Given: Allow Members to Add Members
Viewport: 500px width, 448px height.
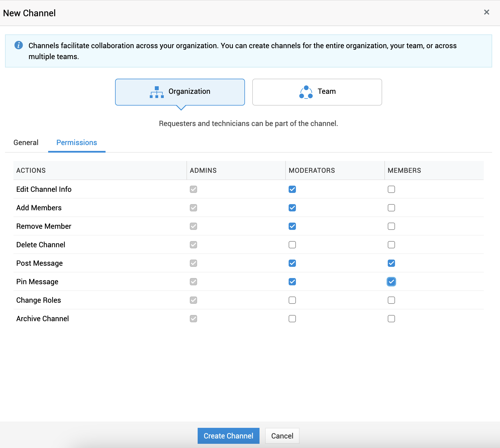Looking at the screenshot, I should click(391, 208).
